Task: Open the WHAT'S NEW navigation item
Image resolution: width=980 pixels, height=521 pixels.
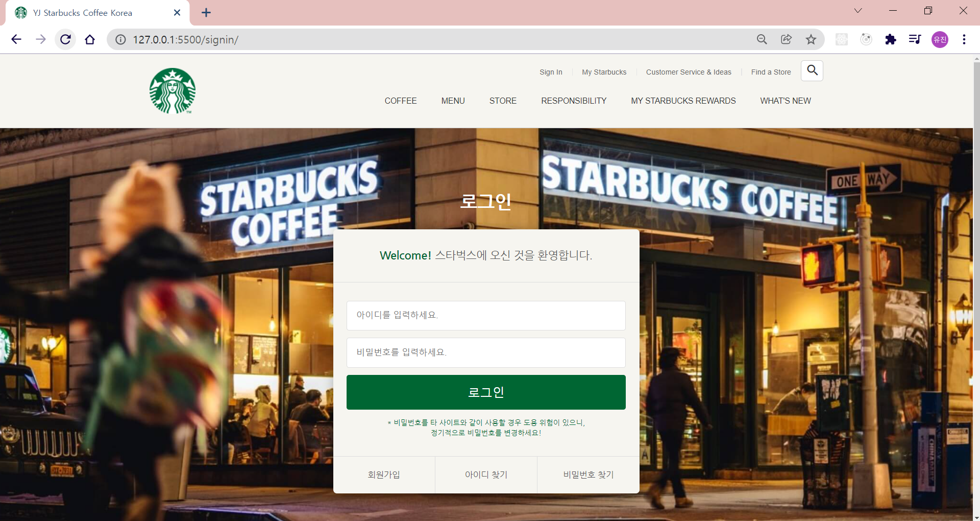Action: pos(786,101)
